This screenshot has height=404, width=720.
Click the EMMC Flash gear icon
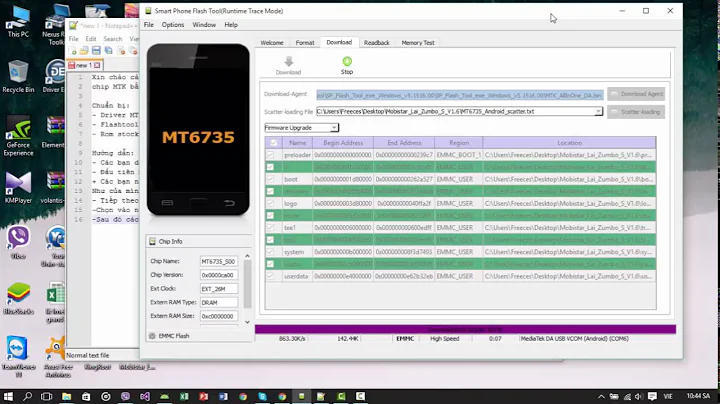(152, 336)
